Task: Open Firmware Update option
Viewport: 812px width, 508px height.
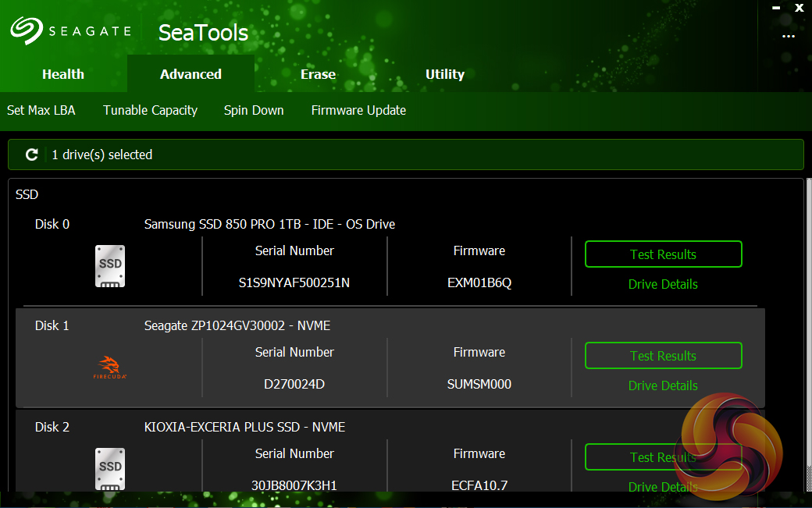Action: coord(358,110)
